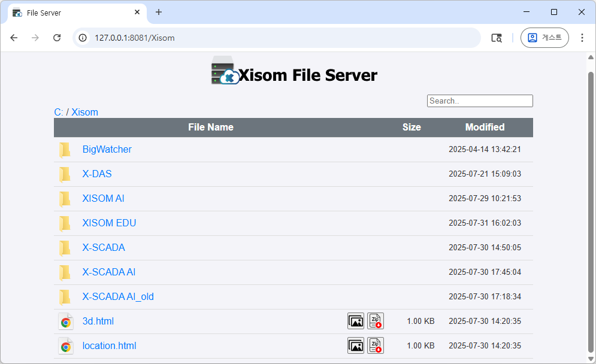Click the Chrome file icon for location.html

coord(66,346)
